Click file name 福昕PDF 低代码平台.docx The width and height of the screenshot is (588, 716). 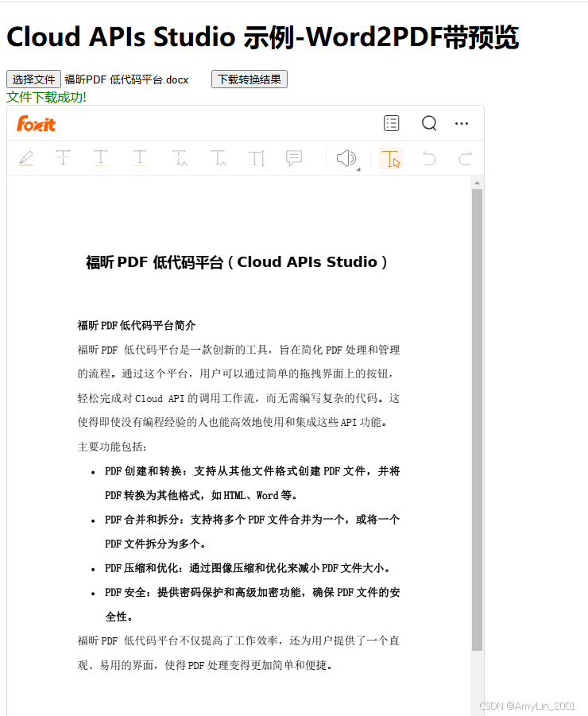click(x=126, y=80)
